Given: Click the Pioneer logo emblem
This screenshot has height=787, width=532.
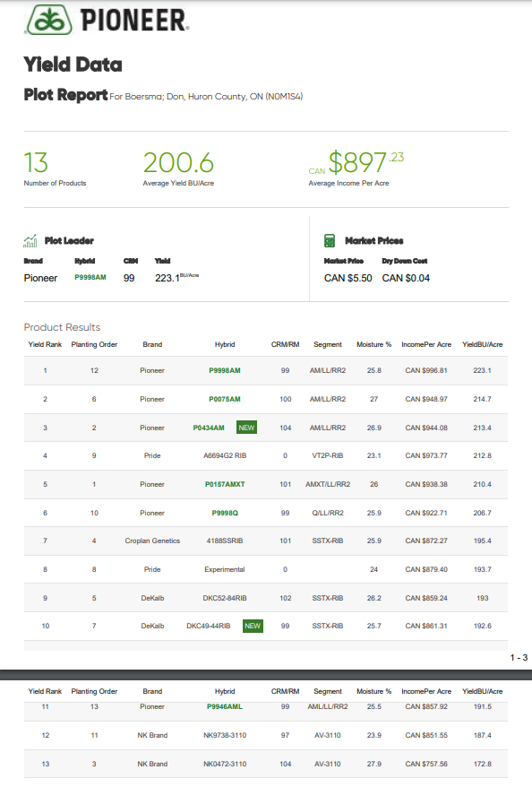Looking at the screenshot, I should (49, 20).
